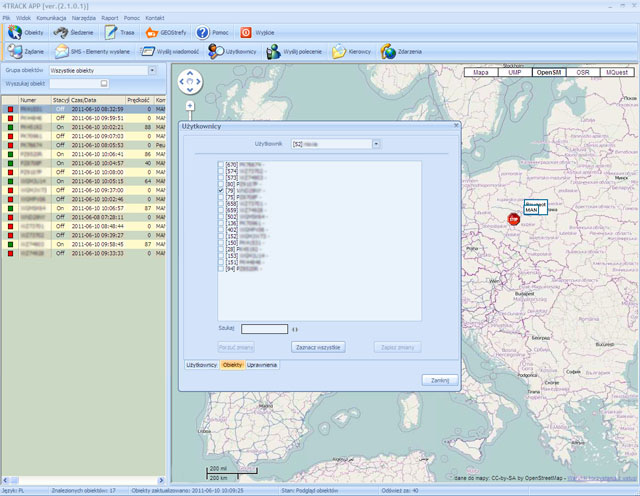Select the Obiekty tab in dialog
Image resolution: width=640 pixels, height=496 pixels.
click(232, 365)
